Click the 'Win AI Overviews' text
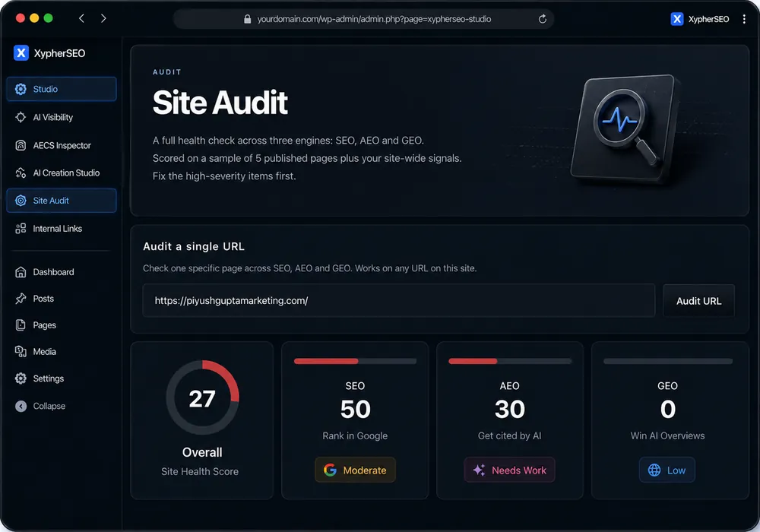 coord(667,435)
